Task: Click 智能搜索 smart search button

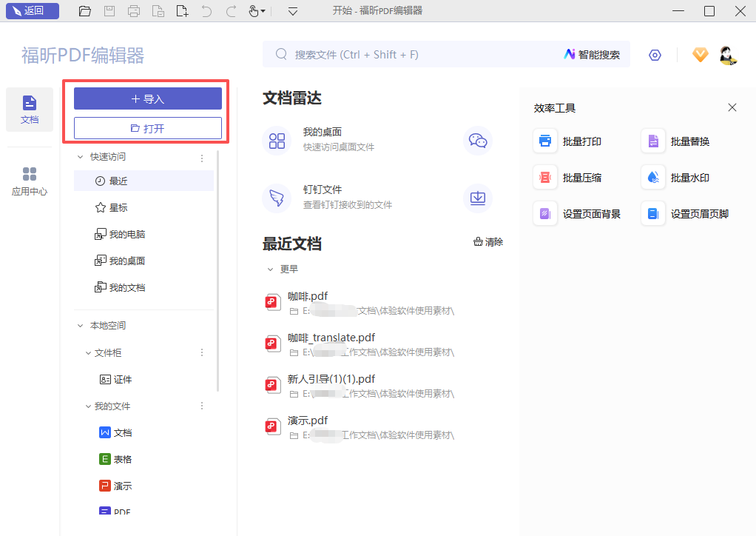Action: click(x=592, y=55)
